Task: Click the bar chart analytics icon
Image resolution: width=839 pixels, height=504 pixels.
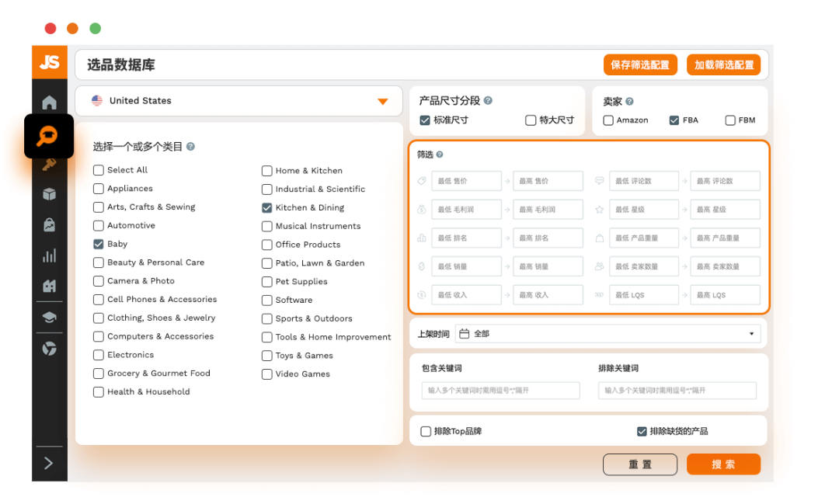Action: tap(49, 255)
